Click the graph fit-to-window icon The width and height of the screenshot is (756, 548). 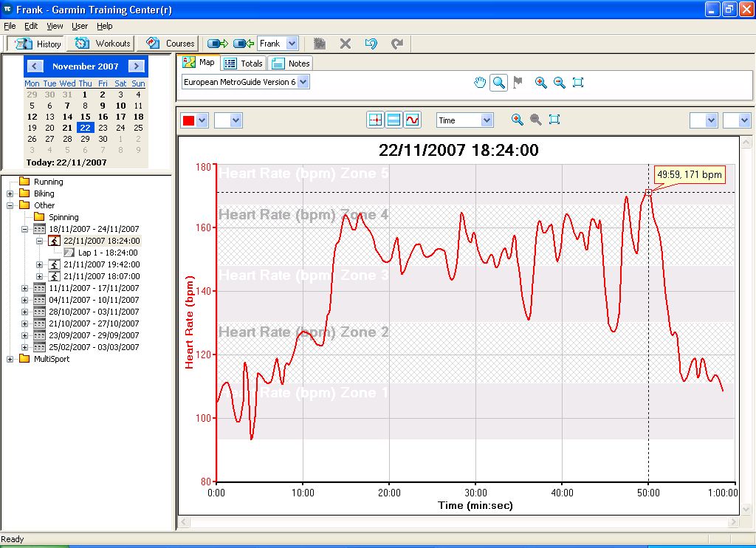[x=554, y=120]
